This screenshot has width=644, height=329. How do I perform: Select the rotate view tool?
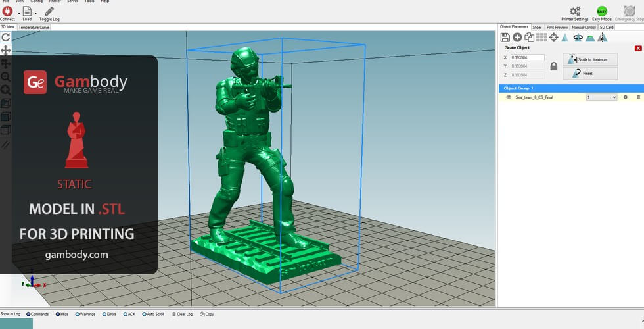(x=6, y=38)
